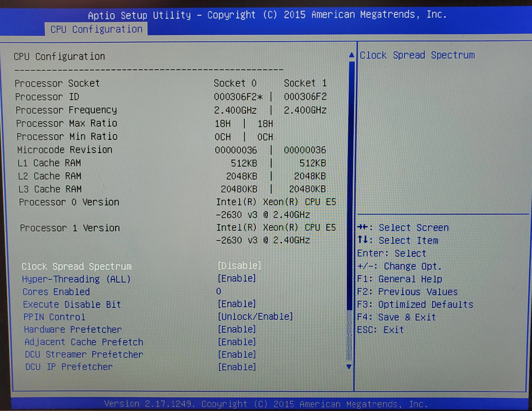
Task: Select the Hardware Prefetcher setting
Action: click(x=73, y=329)
